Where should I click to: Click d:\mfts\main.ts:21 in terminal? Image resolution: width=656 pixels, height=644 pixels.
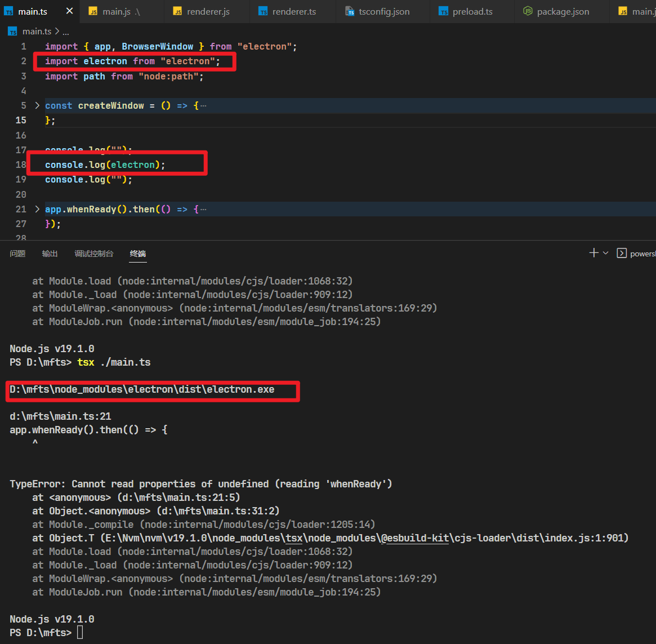click(x=60, y=416)
